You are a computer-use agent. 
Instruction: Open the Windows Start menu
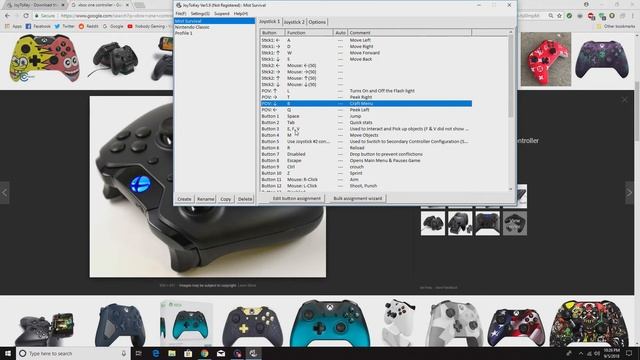point(8,353)
